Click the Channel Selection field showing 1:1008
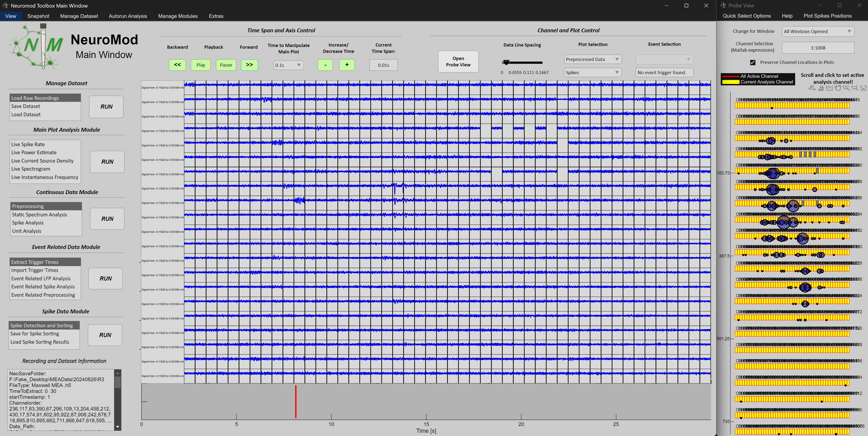 pos(818,48)
